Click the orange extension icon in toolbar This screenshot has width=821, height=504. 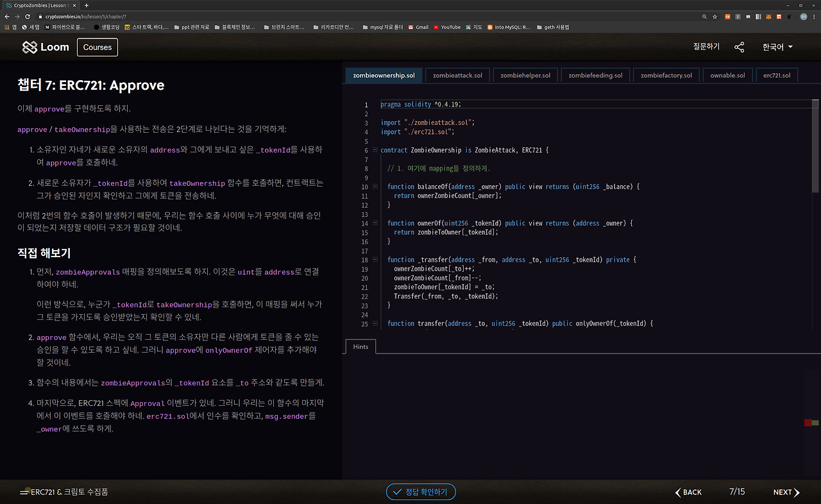click(727, 16)
